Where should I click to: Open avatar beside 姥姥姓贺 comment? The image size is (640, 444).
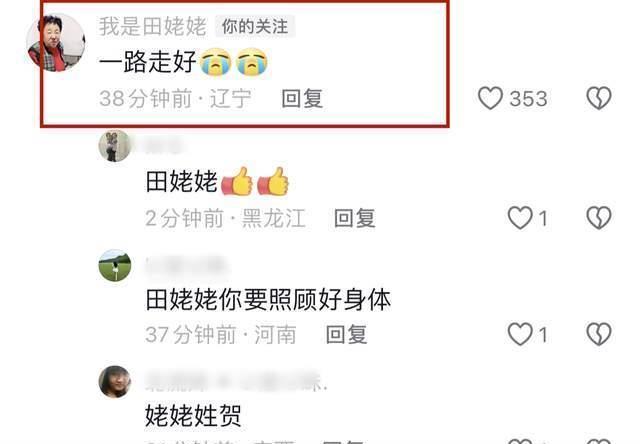tap(115, 382)
